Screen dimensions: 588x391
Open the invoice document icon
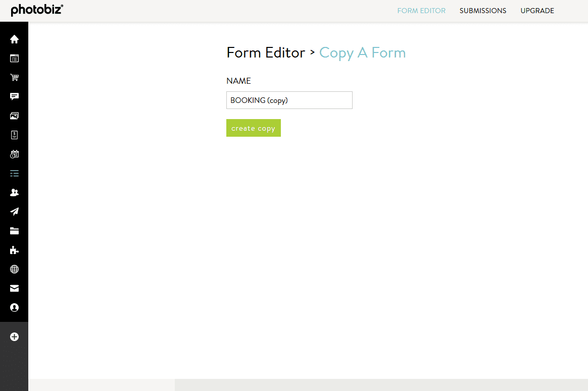pyautogui.click(x=14, y=135)
